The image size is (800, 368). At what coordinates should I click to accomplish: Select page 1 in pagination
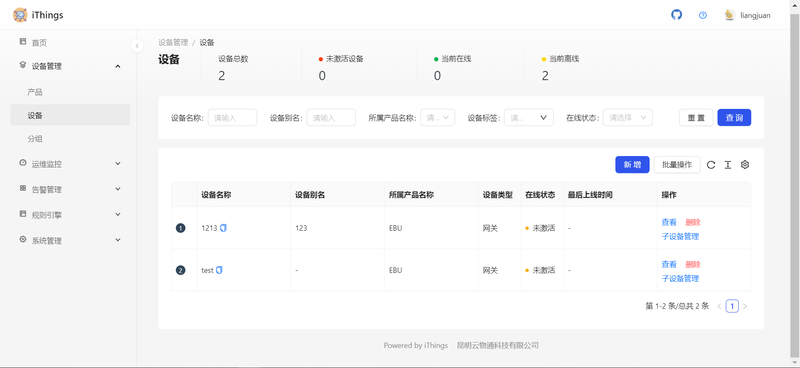click(x=732, y=306)
